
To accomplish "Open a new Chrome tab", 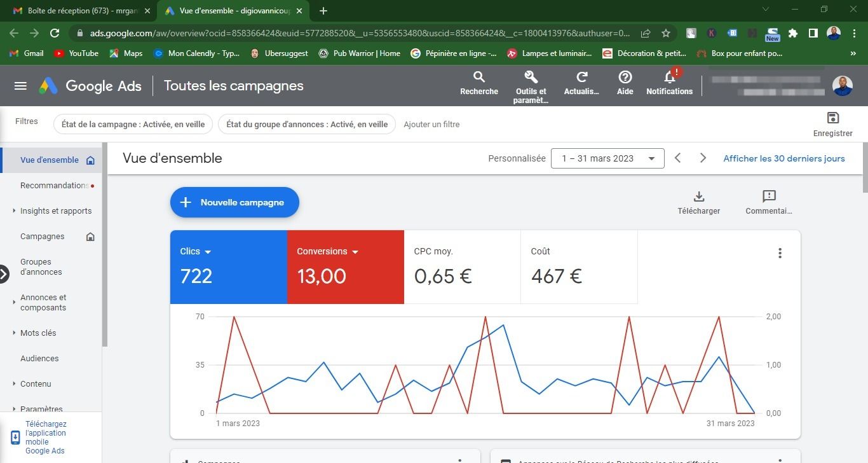I will [x=323, y=11].
